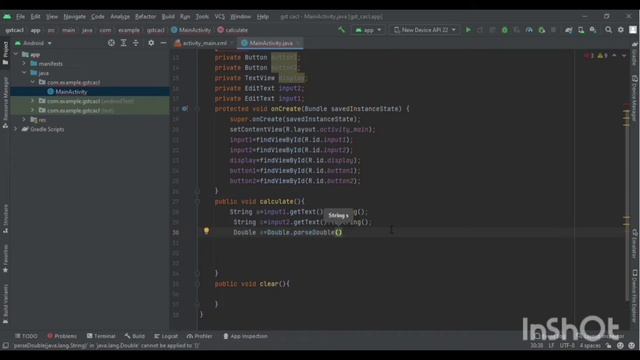
Task: Open the App Inspection tool window
Action: [245, 336]
